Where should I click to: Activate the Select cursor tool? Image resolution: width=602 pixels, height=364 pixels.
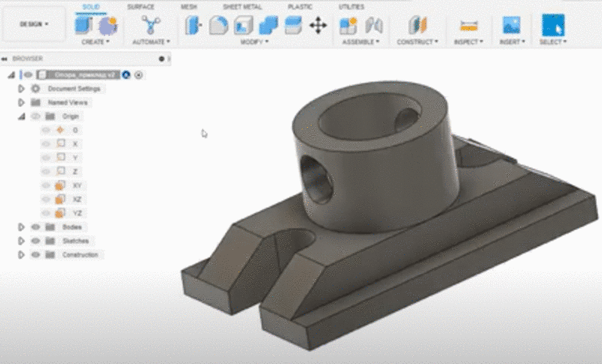click(x=553, y=25)
